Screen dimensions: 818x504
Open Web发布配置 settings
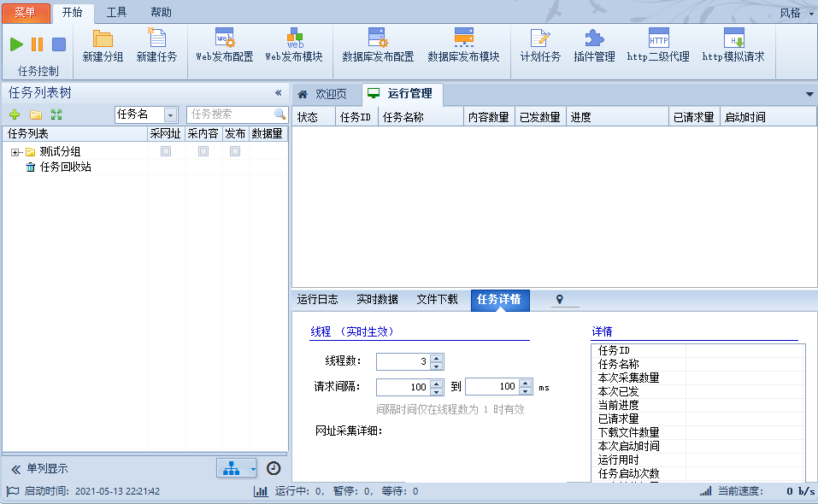pos(224,46)
